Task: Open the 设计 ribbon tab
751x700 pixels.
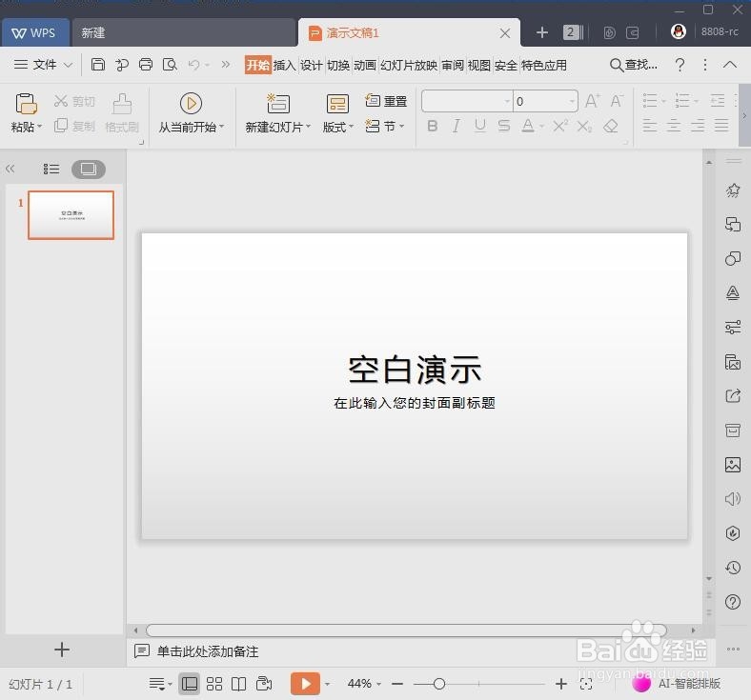Action: (312, 65)
